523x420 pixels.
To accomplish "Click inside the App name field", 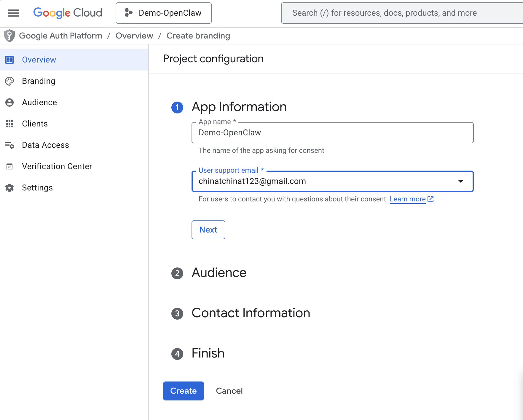I will tap(332, 133).
